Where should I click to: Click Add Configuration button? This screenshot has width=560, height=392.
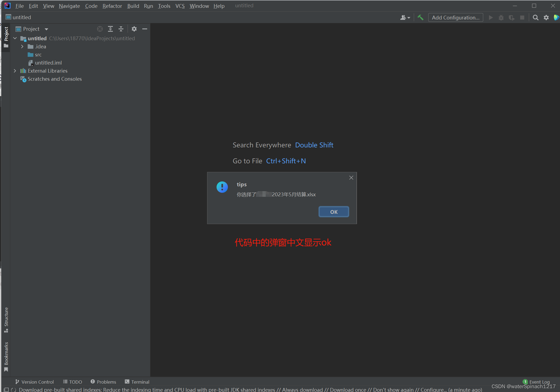456,18
